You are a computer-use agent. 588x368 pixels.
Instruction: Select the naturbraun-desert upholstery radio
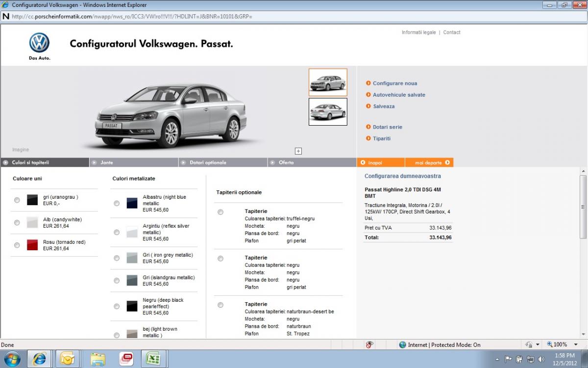(220, 305)
